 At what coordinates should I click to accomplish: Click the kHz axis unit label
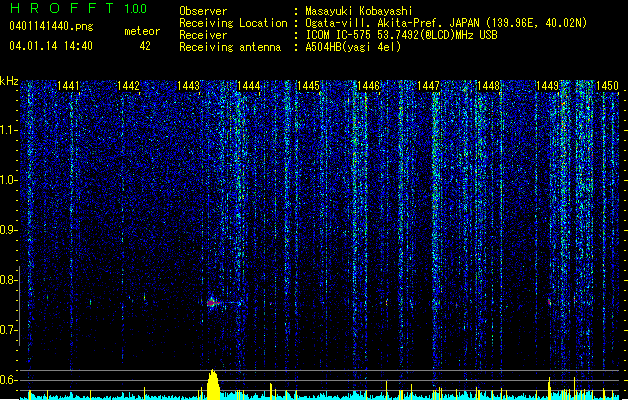tap(9, 81)
